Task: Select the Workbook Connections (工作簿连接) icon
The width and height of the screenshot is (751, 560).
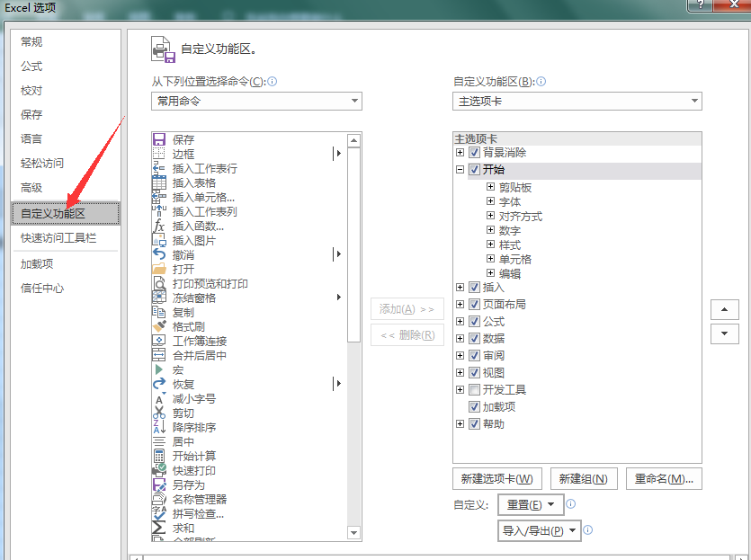Action: click(159, 341)
